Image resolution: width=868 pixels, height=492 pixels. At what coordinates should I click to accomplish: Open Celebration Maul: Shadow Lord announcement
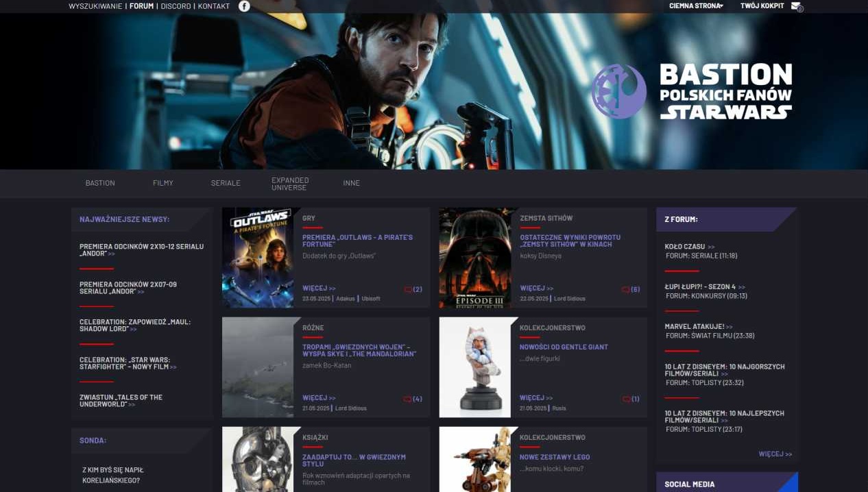(135, 325)
